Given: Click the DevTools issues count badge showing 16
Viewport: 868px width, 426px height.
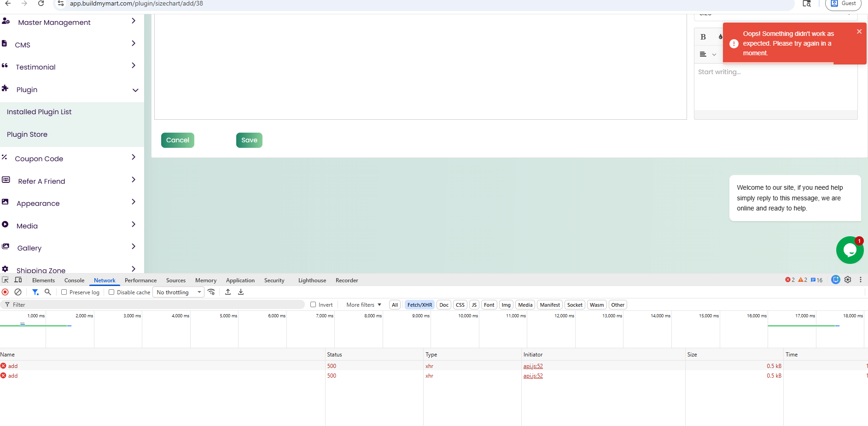Looking at the screenshot, I should (x=816, y=280).
